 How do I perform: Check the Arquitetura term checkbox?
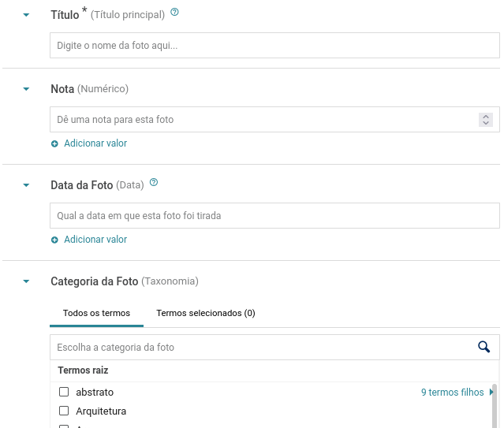coord(64,411)
